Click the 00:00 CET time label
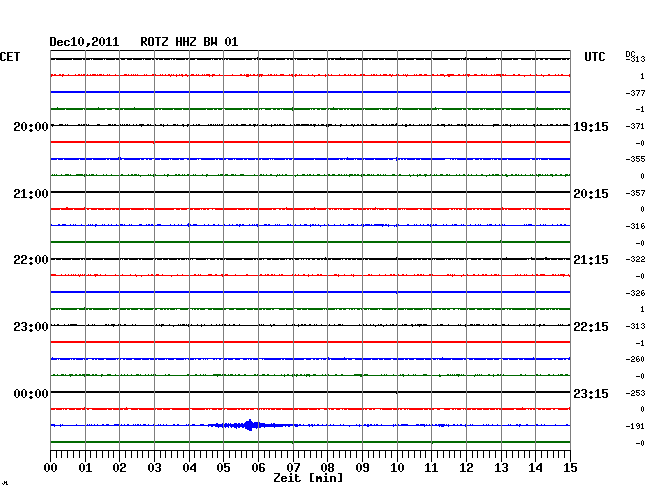 (x=31, y=393)
